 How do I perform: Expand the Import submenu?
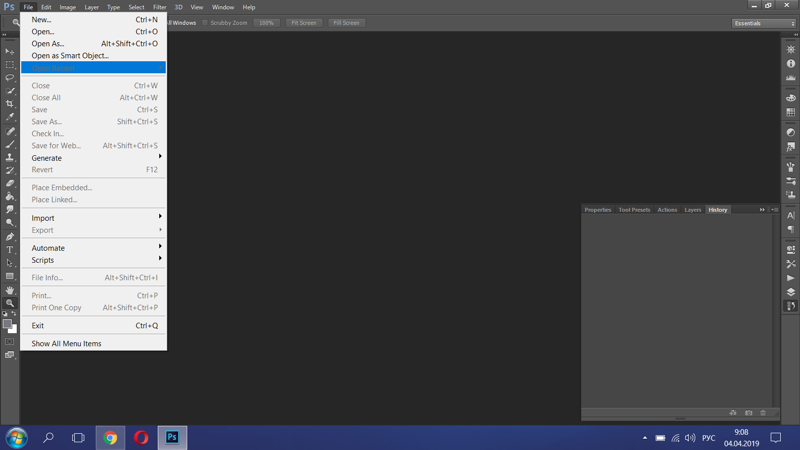pyautogui.click(x=94, y=218)
